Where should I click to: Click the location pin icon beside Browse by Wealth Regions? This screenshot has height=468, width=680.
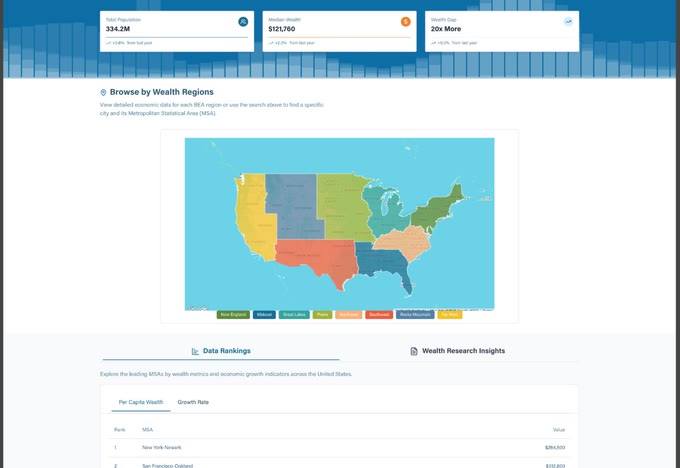(x=103, y=92)
